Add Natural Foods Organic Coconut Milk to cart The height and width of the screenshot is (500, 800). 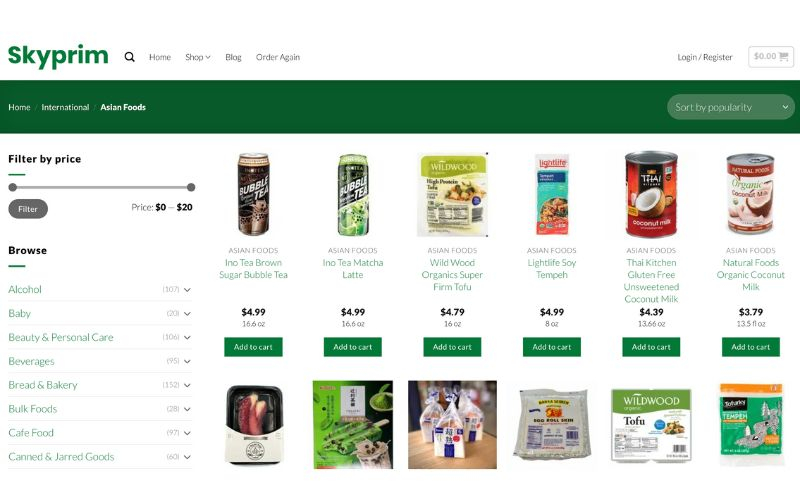coord(751,347)
